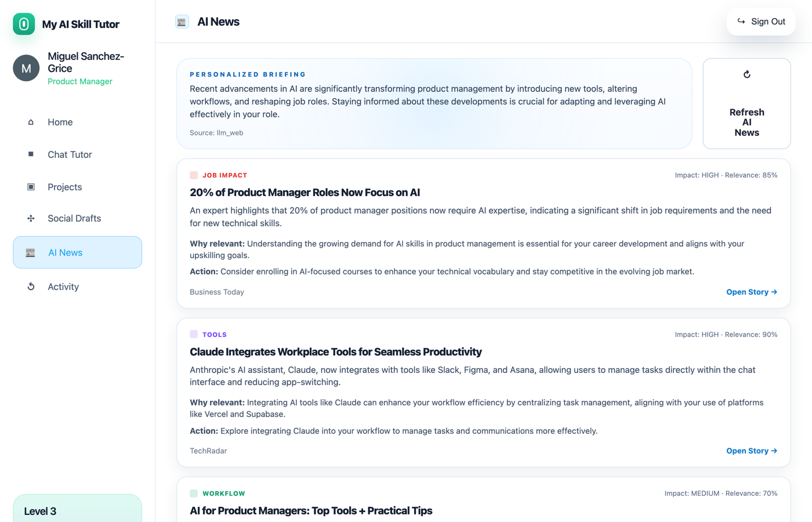Screen dimensions: 812x522
Task: Open Story for the Product Manager Roles article
Action: [752, 292]
